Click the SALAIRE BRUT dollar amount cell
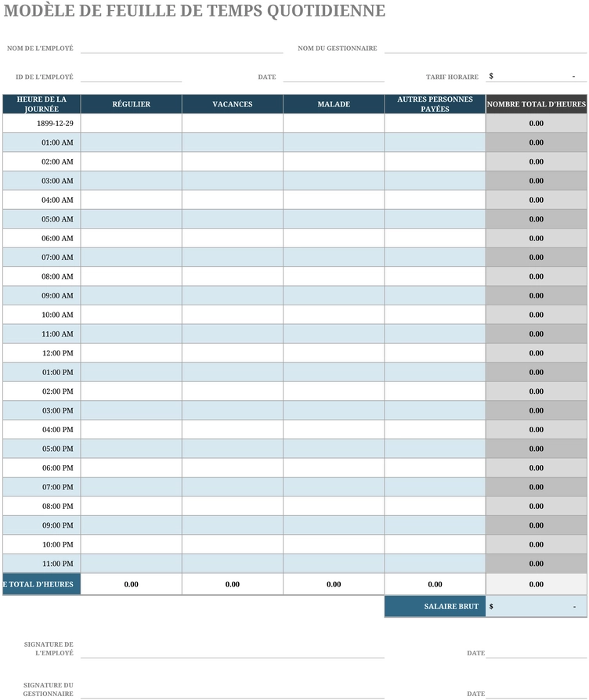589x700 pixels. click(x=537, y=606)
